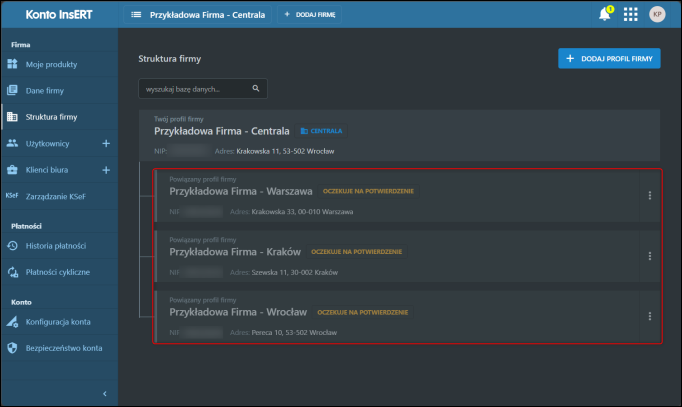Open Płatności cykliczne page

[x=57, y=271]
